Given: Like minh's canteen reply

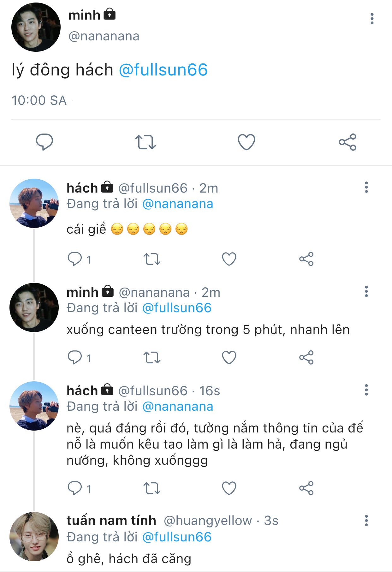Looking at the screenshot, I should point(229,358).
